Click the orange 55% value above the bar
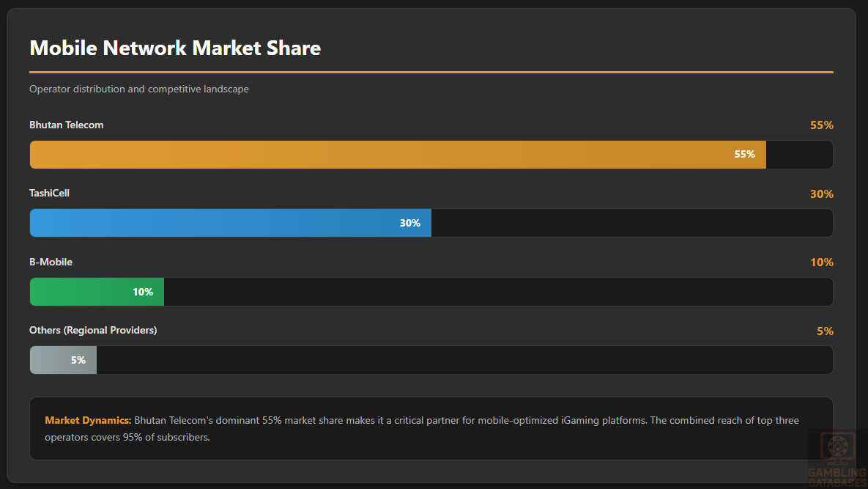Screen dimensions: 868x489 click(821, 125)
